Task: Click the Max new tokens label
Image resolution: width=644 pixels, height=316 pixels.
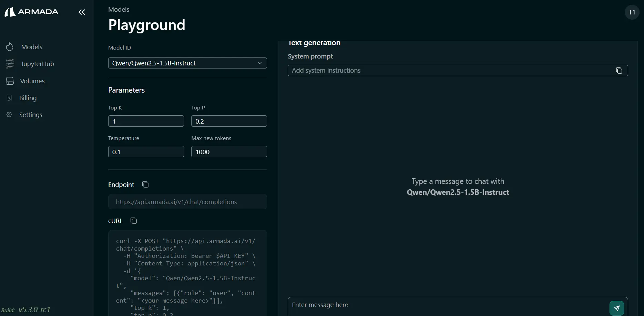Action: tap(211, 138)
